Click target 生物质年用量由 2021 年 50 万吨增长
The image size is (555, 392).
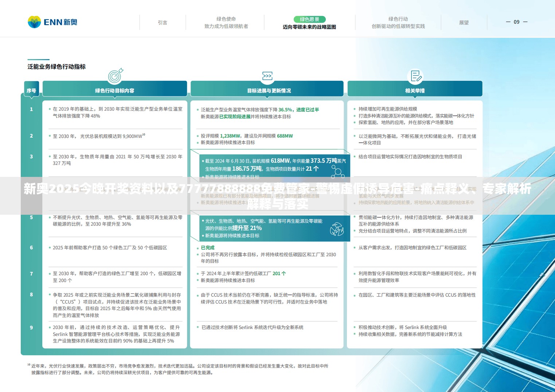[120, 157]
